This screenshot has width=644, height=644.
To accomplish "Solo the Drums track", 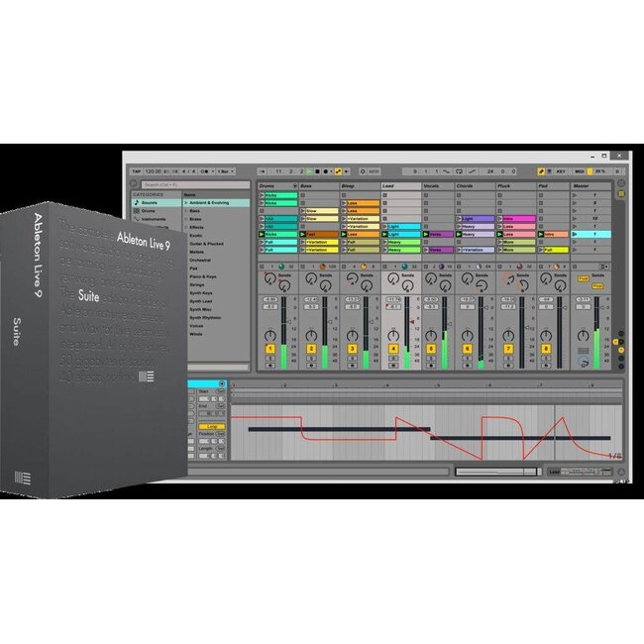I will (269, 358).
